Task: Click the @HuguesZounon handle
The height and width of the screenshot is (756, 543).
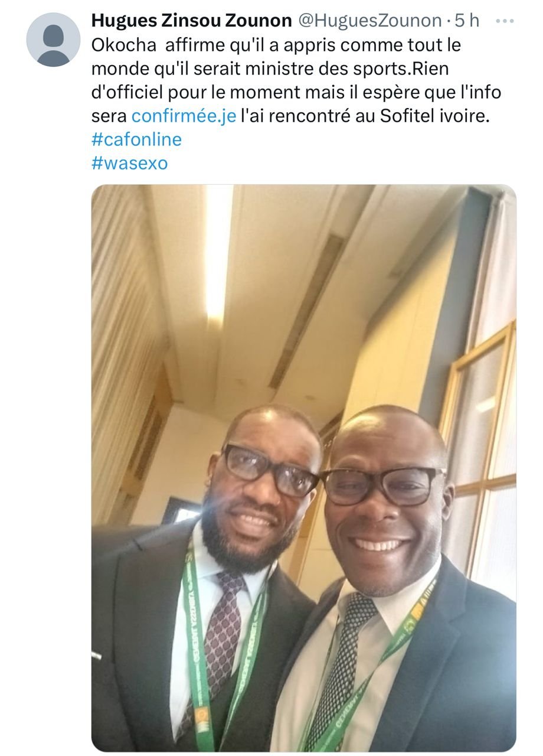Action: pos(369,21)
